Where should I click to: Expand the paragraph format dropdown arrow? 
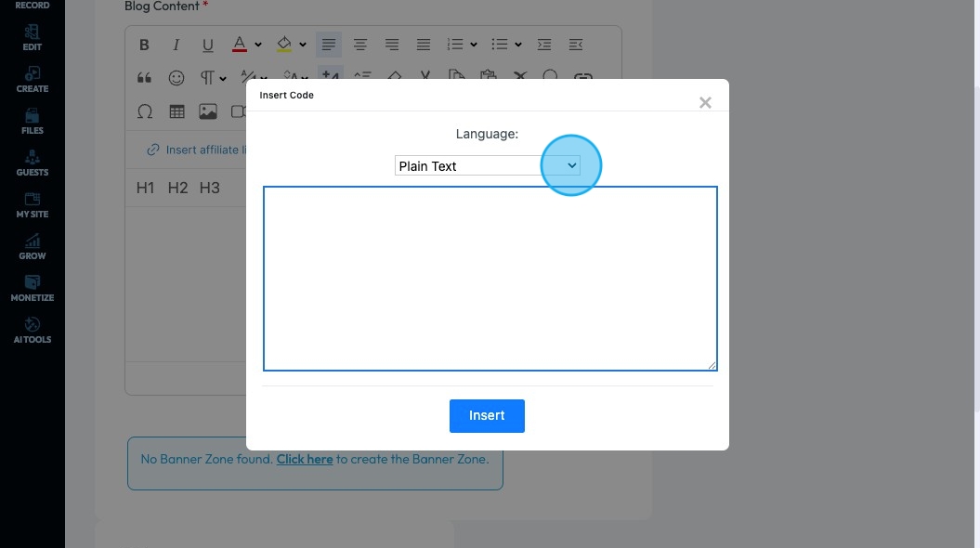[223, 79]
